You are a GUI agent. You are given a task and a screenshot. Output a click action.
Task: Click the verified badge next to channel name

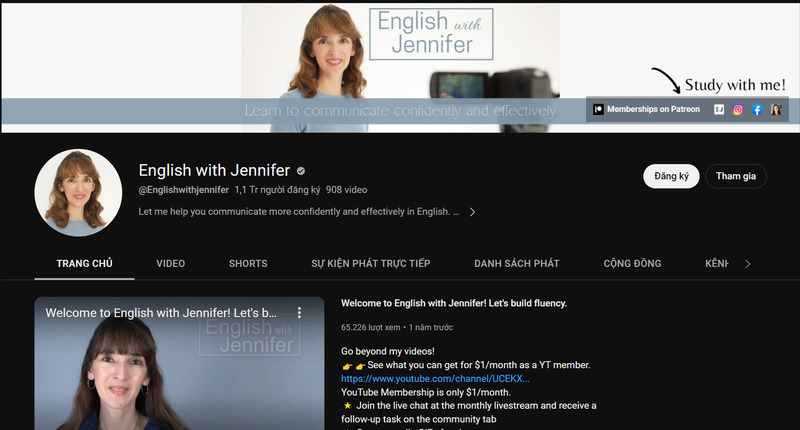pos(301,170)
